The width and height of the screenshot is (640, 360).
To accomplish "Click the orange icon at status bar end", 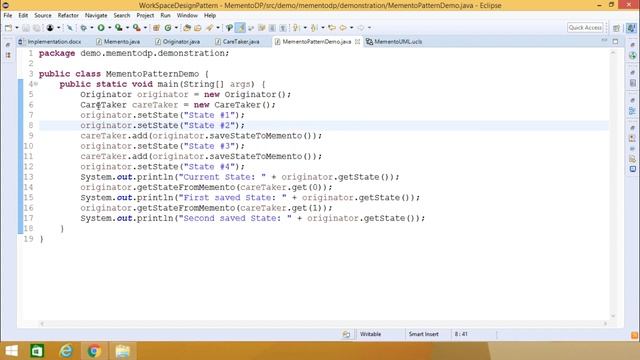I will (x=634, y=335).
